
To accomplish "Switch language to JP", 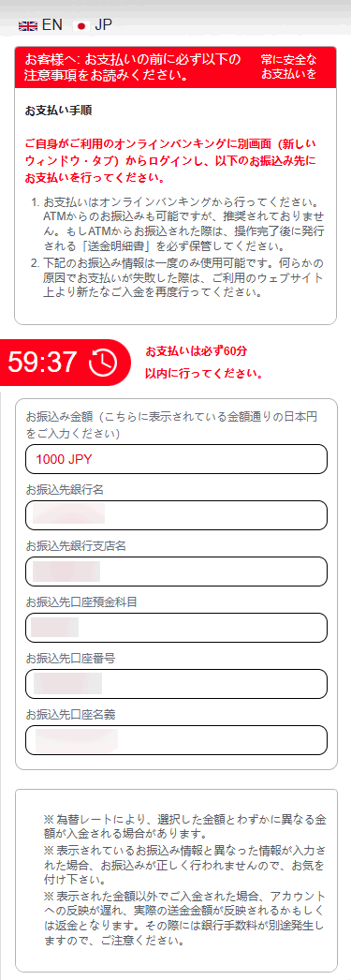I will pyautogui.click(x=103, y=25).
